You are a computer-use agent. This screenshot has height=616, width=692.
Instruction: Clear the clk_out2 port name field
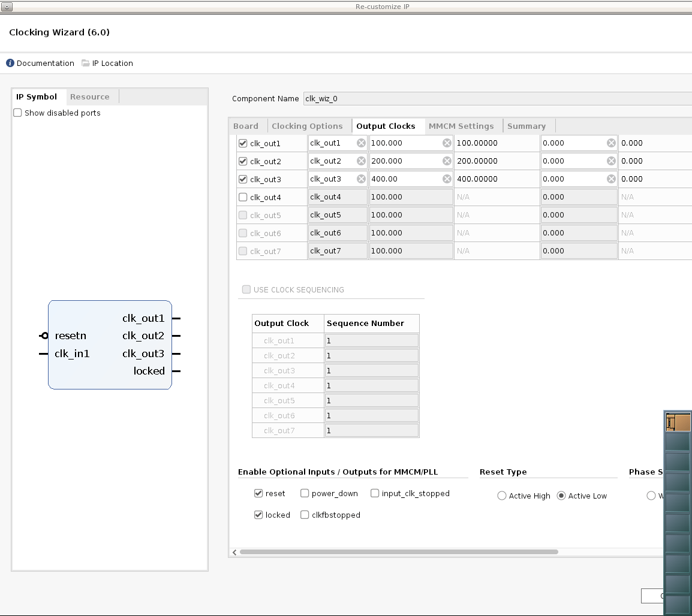pos(360,161)
